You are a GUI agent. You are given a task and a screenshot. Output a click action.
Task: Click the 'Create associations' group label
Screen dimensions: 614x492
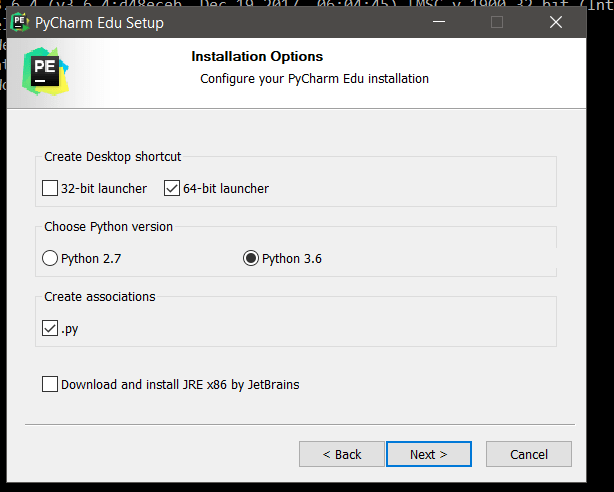pos(100,297)
